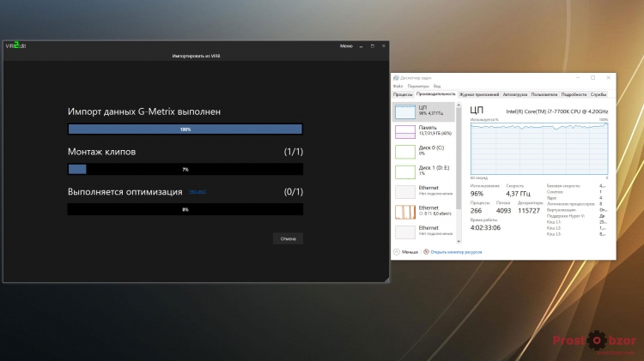
Task: Click the 'Монтаж клипов' label
Action: 101,152
